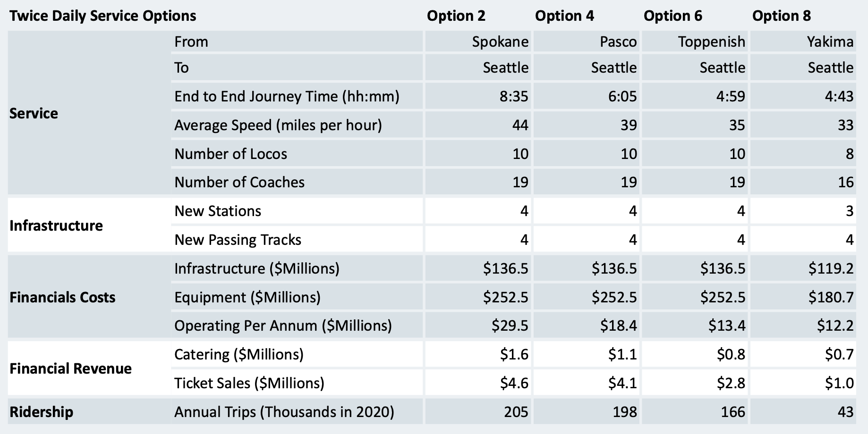Click the Option 4 column header
This screenshot has width=868, height=434.
point(564,16)
